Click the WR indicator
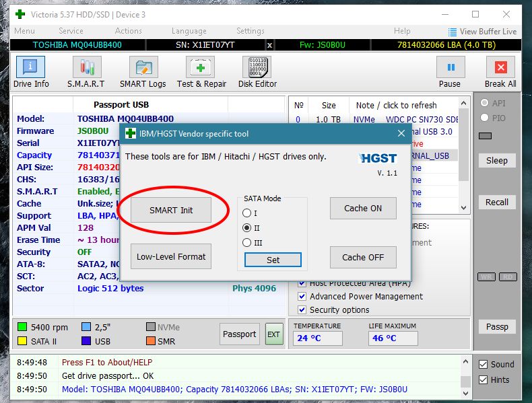 (486, 277)
